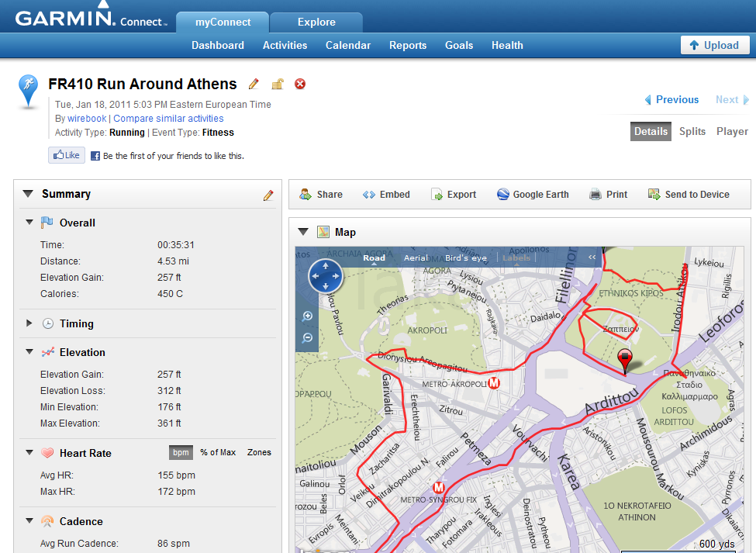Click the Heart Rate heart icon
756x553 pixels.
tap(47, 453)
